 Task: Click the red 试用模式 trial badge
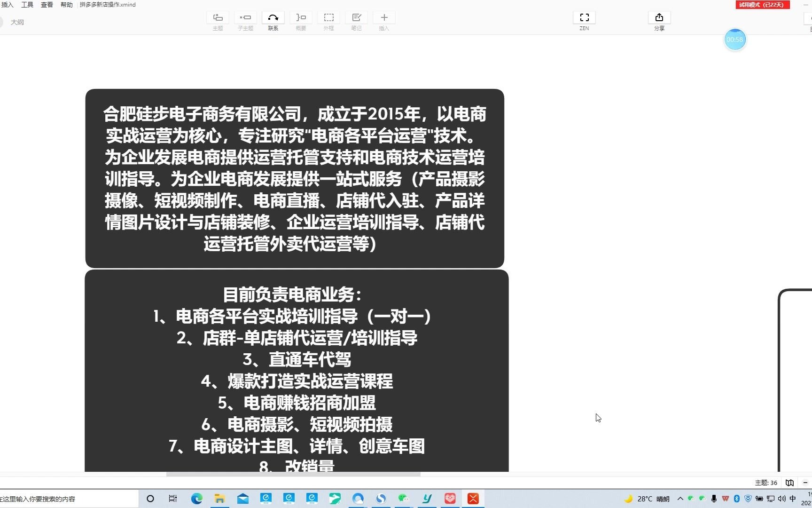pyautogui.click(x=762, y=5)
